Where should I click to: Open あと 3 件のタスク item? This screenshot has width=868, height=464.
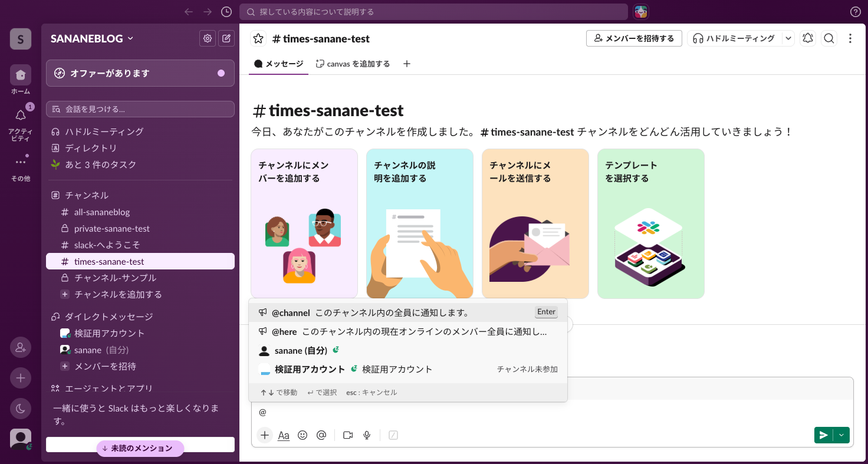coord(140,164)
